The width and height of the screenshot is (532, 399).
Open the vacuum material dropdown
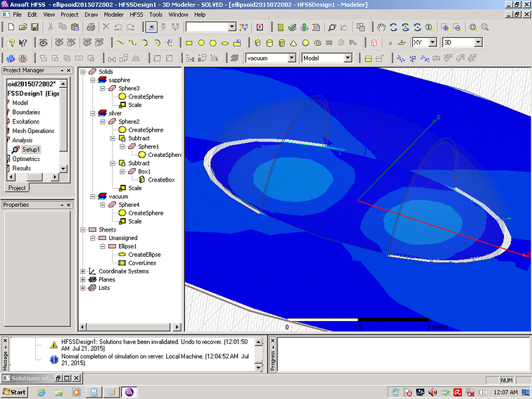[x=291, y=58]
